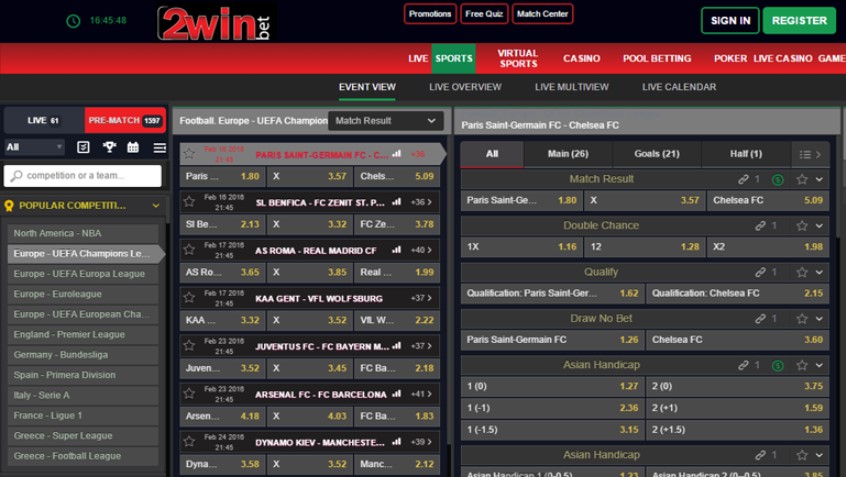Screen dimensions: 846x477
Task: Click the Sign In button
Action: (730, 21)
